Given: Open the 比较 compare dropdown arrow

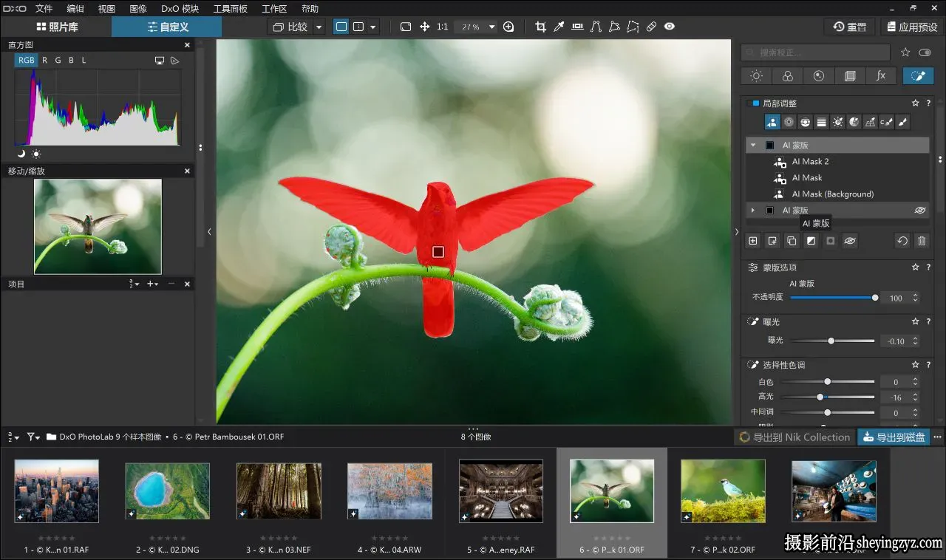Looking at the screenshot, I should (319, 27).
